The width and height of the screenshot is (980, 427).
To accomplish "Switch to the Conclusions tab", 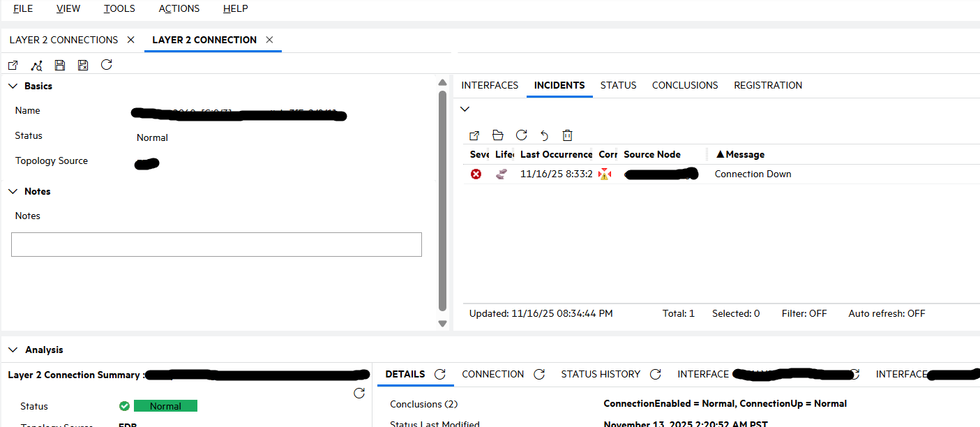I will tap(684, 85).
